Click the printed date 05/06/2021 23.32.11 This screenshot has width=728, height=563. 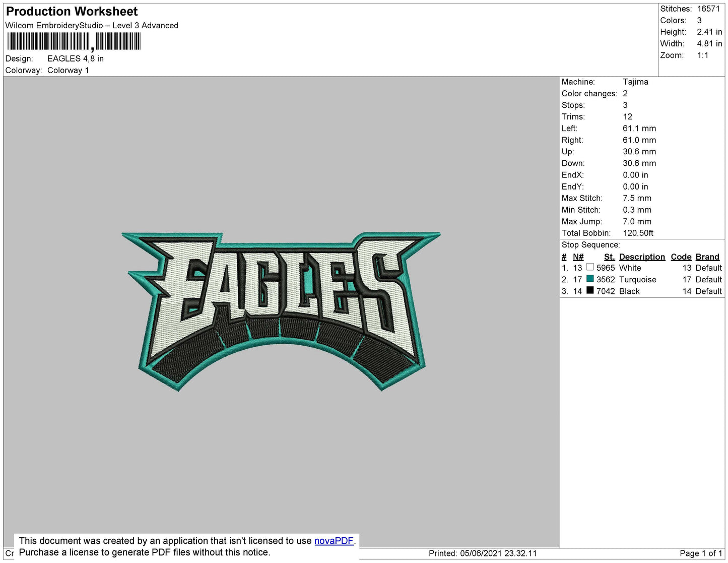tap(498, 553)
